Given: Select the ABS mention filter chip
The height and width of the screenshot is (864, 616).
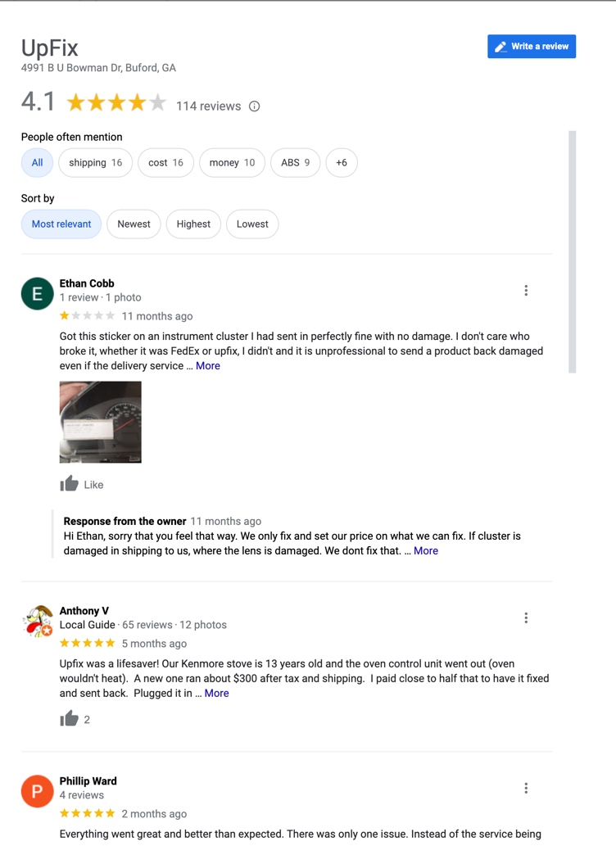Looking at the screenshot, I should tap(295, 163).
